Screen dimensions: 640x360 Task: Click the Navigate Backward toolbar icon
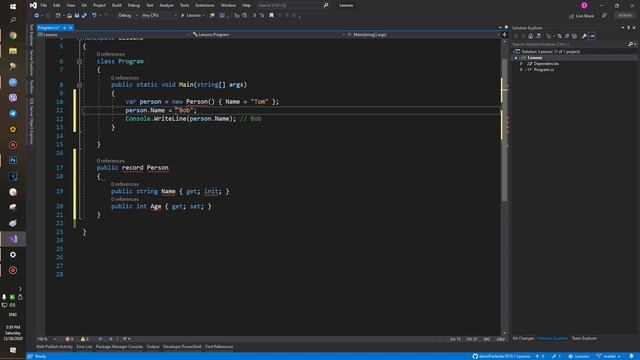pyautogui.click(x=36, y=16)
